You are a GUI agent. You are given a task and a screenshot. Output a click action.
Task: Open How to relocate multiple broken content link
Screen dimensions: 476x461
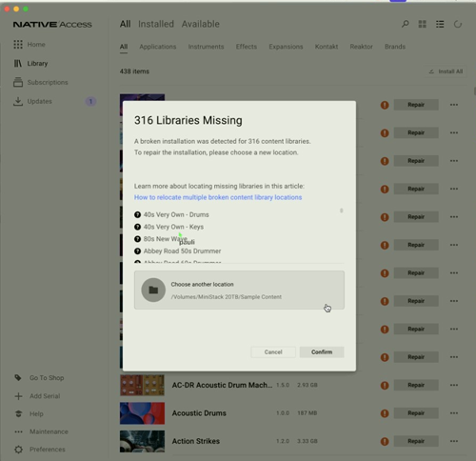pyautogui.click(x=218, y=197)
